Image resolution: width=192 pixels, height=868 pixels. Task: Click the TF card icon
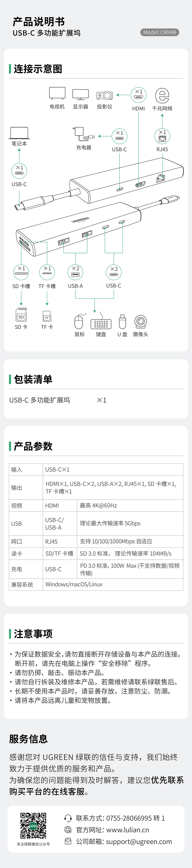(x=47, y=316)
